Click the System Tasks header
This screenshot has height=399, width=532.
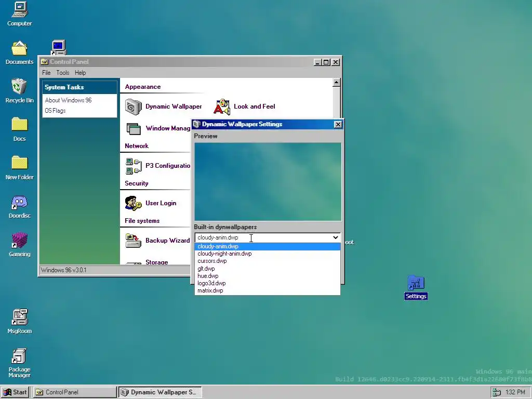(79, 87)
